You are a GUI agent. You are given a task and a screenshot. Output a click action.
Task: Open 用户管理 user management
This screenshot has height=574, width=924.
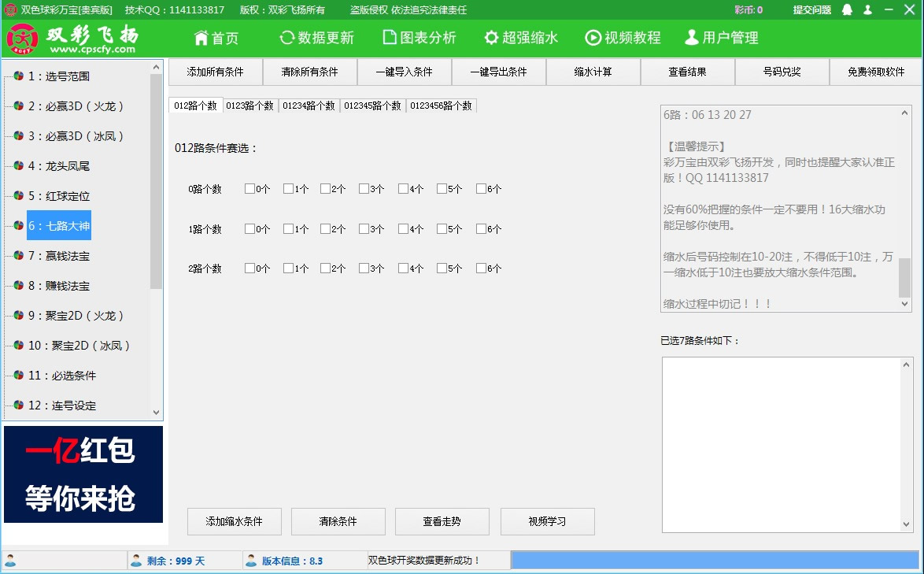(721, 37)
